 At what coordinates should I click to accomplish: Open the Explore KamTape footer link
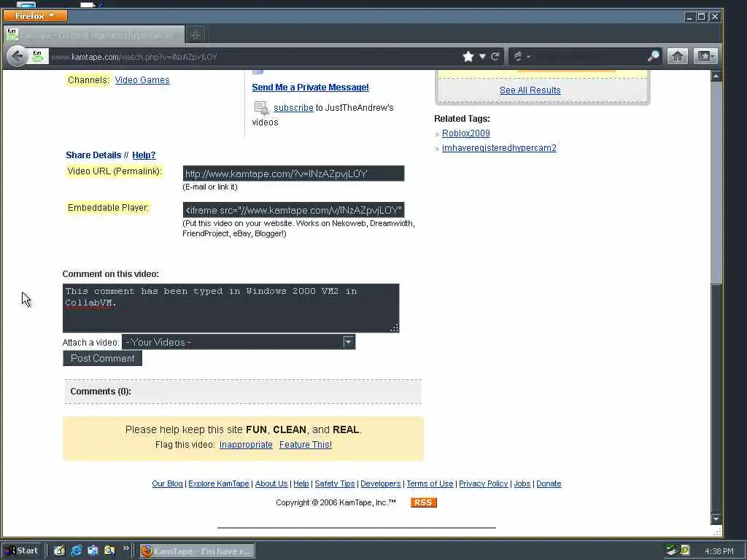[219, 484]
